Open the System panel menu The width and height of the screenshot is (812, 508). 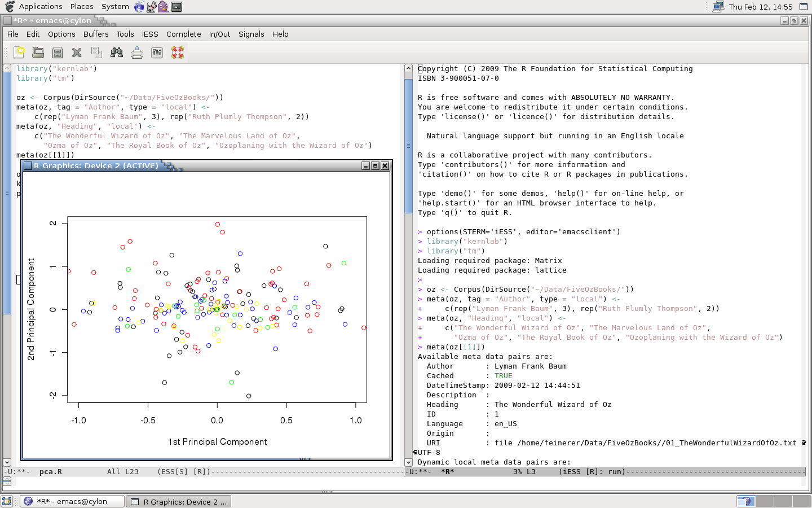[115, 7]
